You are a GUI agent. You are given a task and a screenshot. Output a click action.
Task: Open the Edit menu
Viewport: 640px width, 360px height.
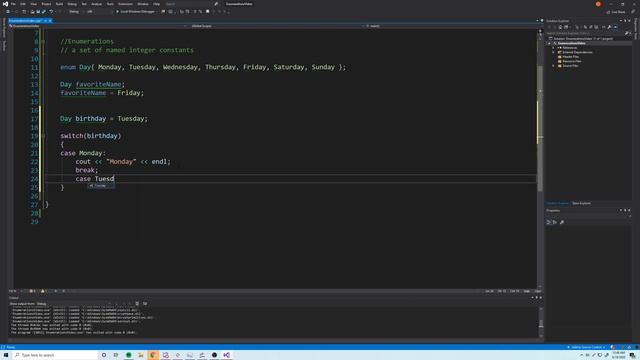coord(23,4)
